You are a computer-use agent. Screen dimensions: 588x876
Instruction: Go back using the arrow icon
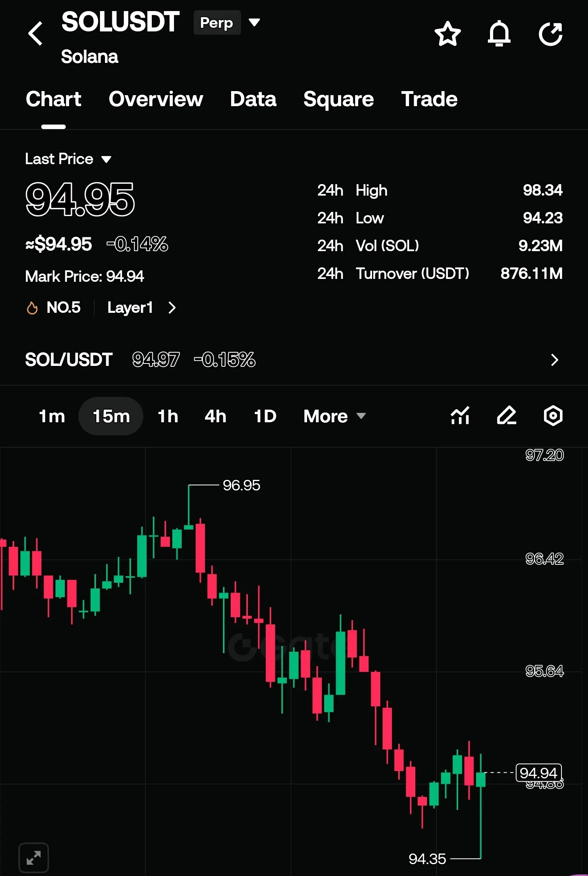tap(36, 33)
